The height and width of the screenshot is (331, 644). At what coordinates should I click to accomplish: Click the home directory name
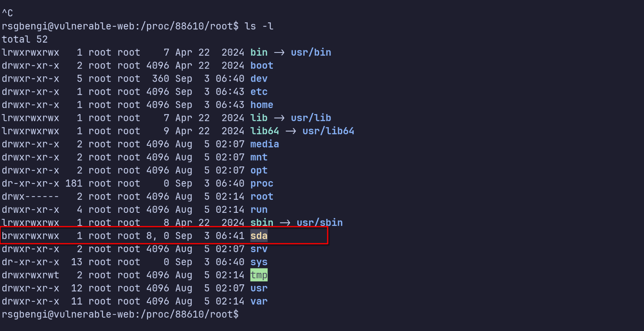click(261, 105)
